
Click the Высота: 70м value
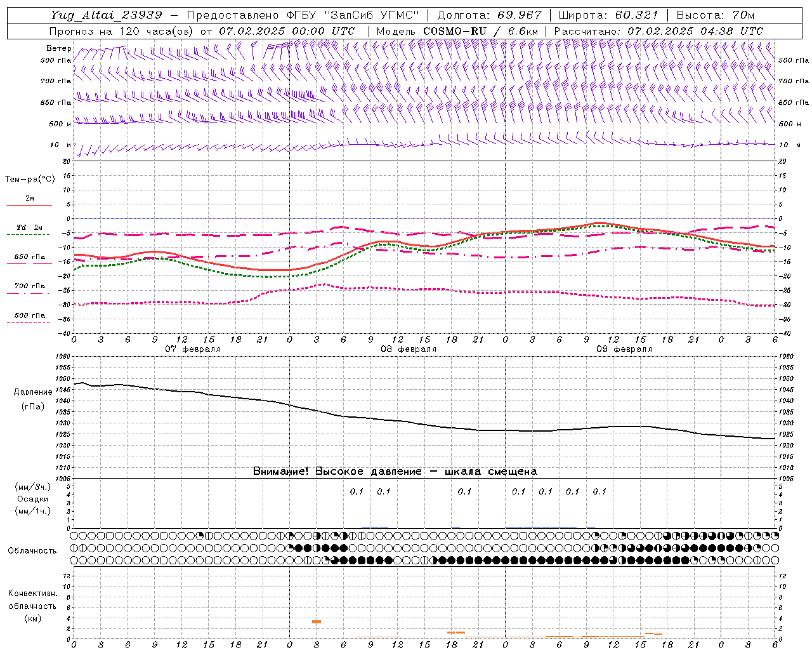click(x=715, y=15)
